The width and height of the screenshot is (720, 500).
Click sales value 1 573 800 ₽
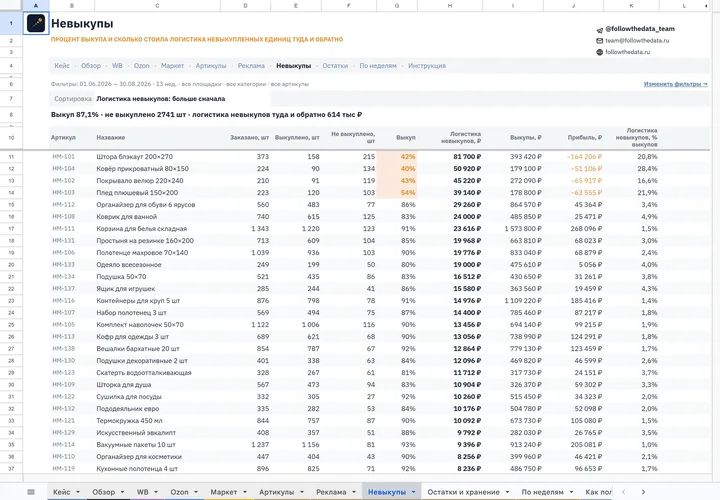523,229
